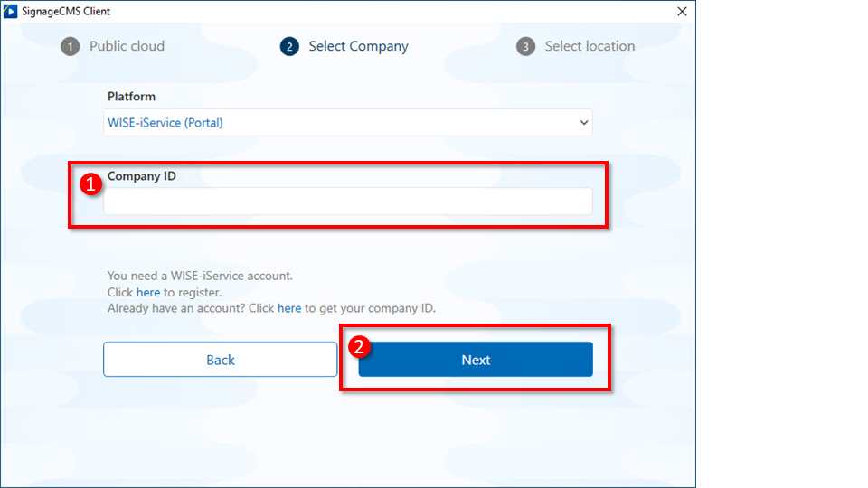Jump to the Select location step
The image size is (868, 488).
point(590,46)
